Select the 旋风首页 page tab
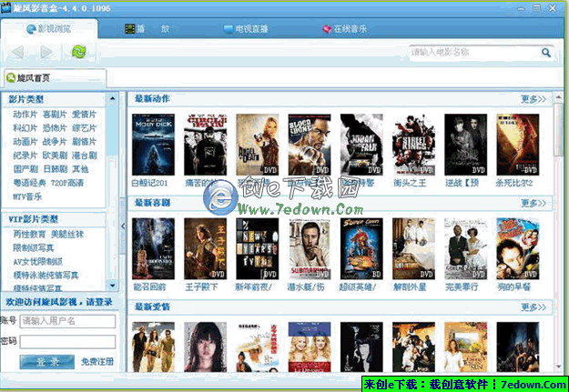The image size is (569, 392). pyautogui.click(x=55, y=77)
